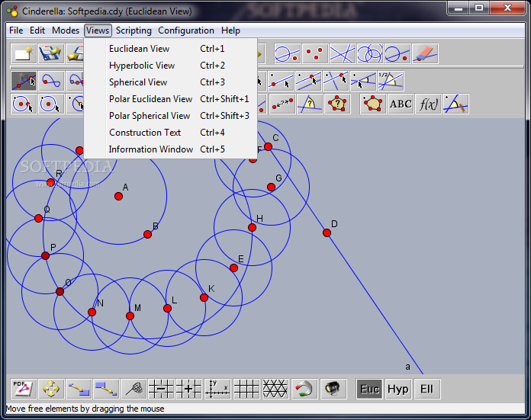Screen dimensions: 531x420
Task: Open Construction Text view
Action: pyautogui.click(x=170, y=133)
